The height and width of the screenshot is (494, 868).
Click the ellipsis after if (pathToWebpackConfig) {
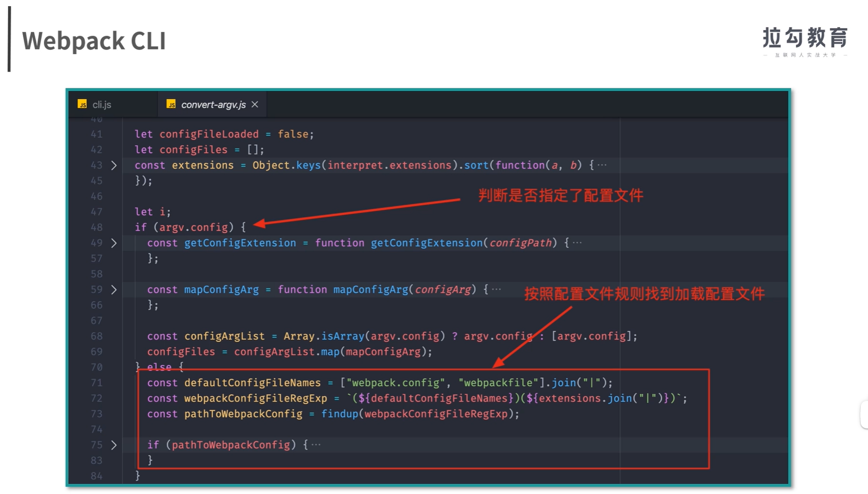(x=316, y=445)
